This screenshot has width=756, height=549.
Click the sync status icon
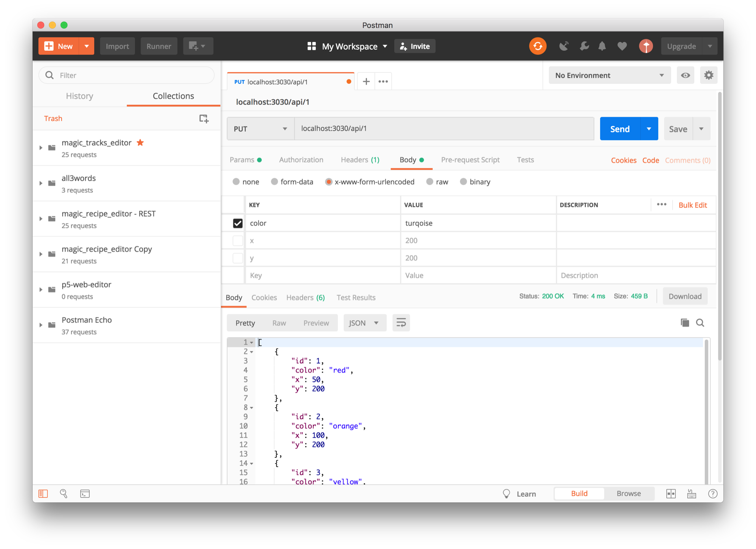(537, 46)
